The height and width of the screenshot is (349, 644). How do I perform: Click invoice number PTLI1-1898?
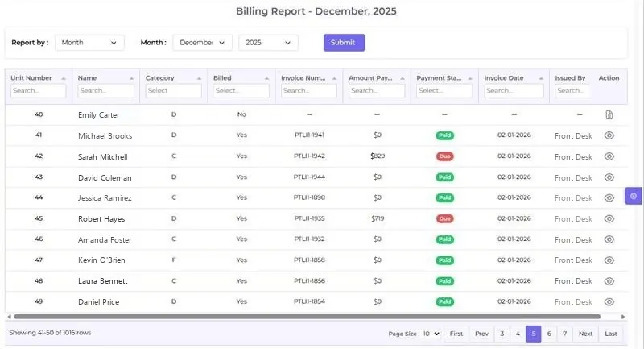point(309,197)
